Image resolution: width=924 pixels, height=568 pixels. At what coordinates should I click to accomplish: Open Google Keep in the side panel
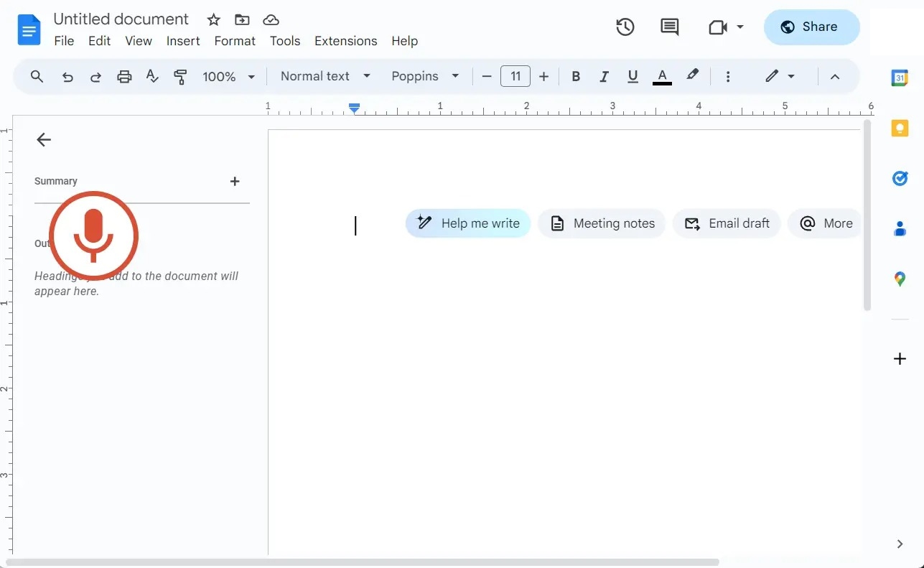point(900,128)
